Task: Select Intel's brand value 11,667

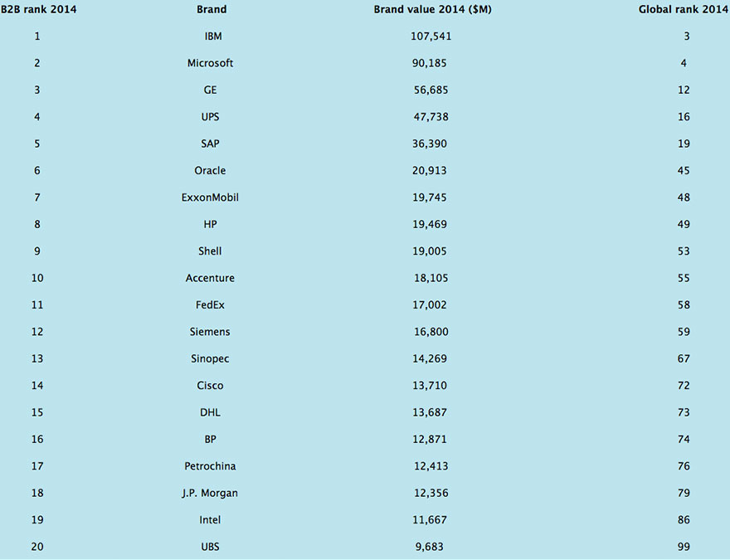Action: coord(429,520)
